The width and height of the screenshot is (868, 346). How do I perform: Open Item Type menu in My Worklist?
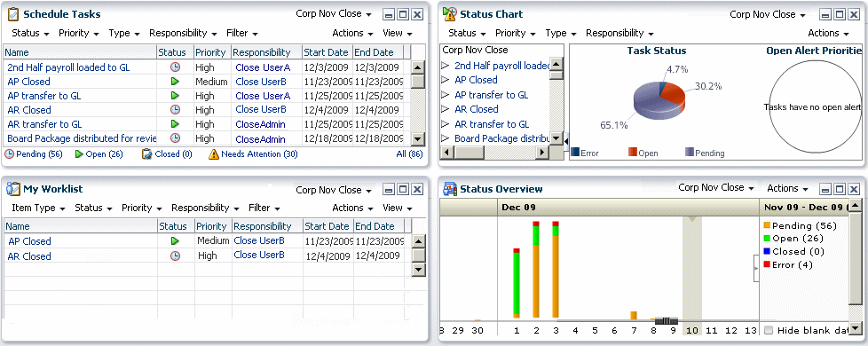[39, 208]
